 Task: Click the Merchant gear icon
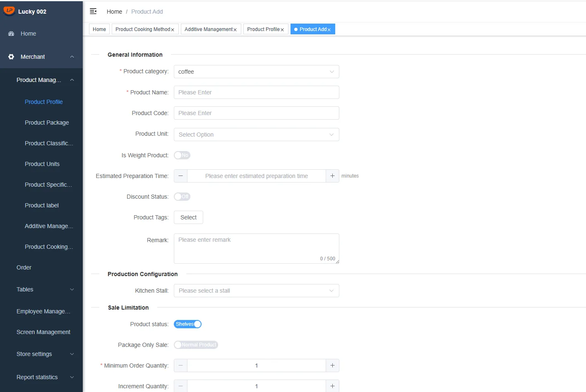[11, 57]
